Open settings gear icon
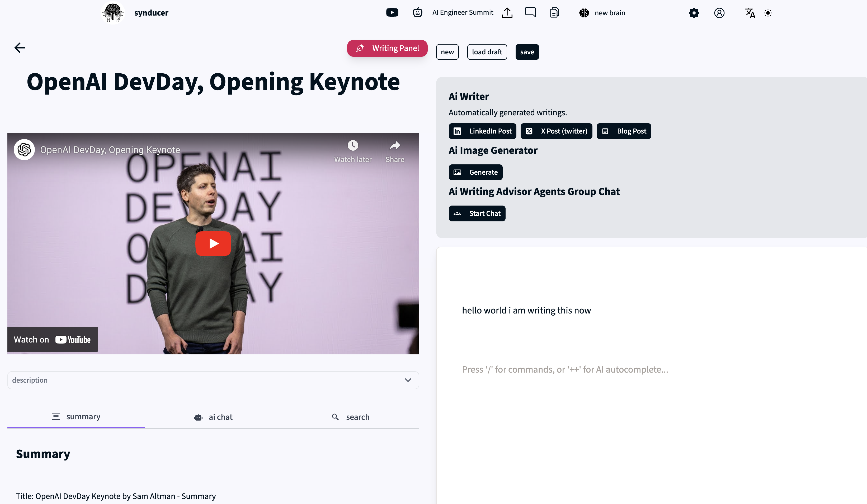 tap(694, 13)
